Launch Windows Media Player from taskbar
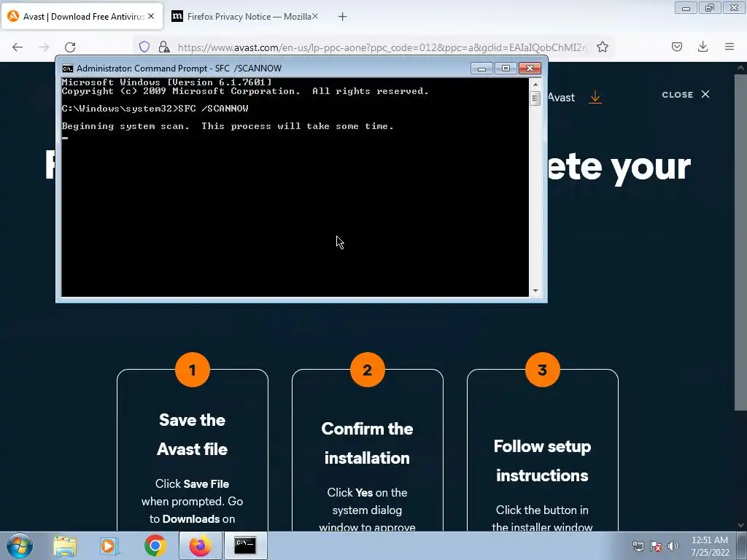Viewport: 747px width, 560px height. [109, 545]
